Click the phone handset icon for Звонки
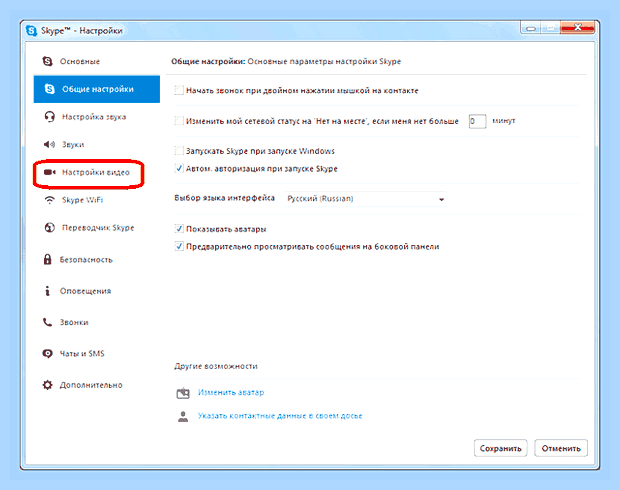 pos(47,322)
